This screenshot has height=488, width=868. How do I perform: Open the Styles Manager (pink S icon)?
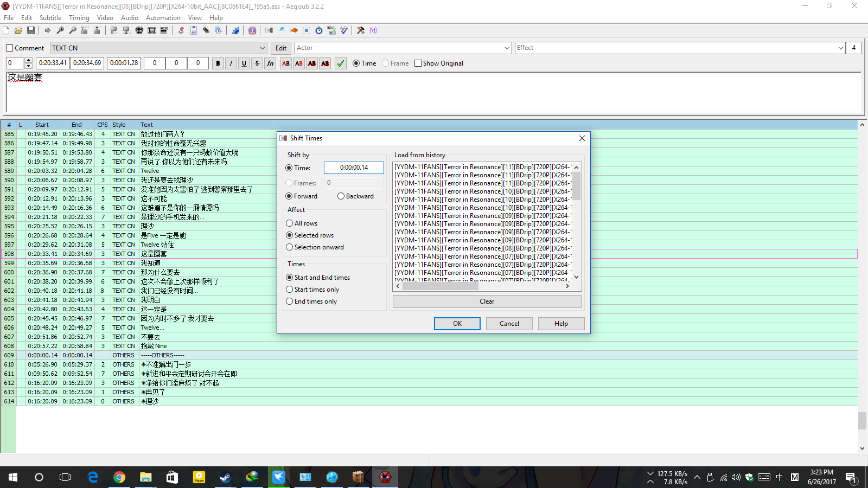click(181, 30)
